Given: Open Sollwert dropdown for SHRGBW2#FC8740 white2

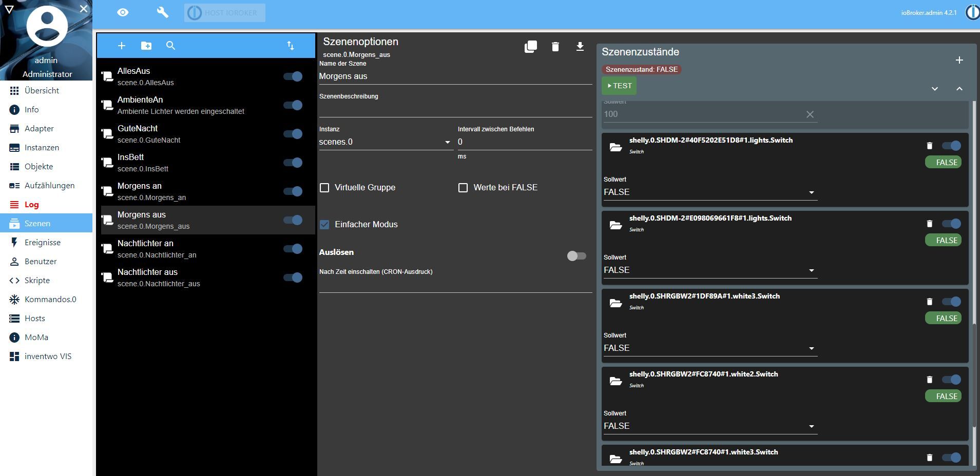Looking at the screenshot, I should coord(710,426).
